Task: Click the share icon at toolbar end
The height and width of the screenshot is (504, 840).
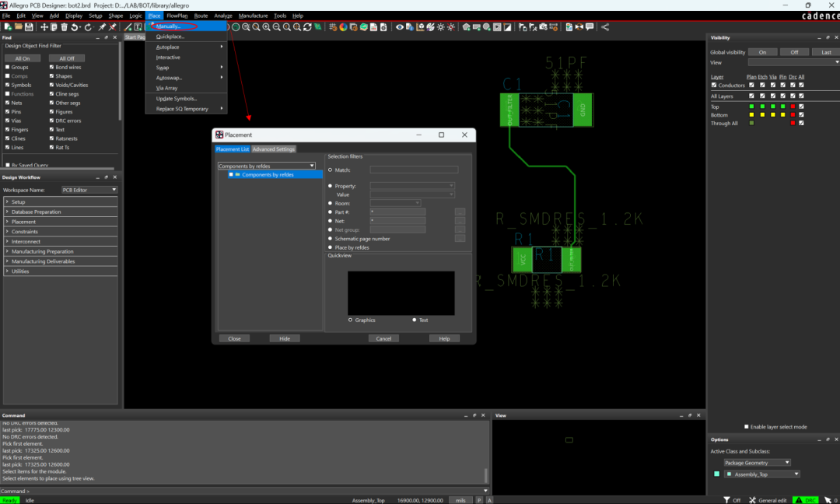Action: pyautogui.click(x=605, y=27)
